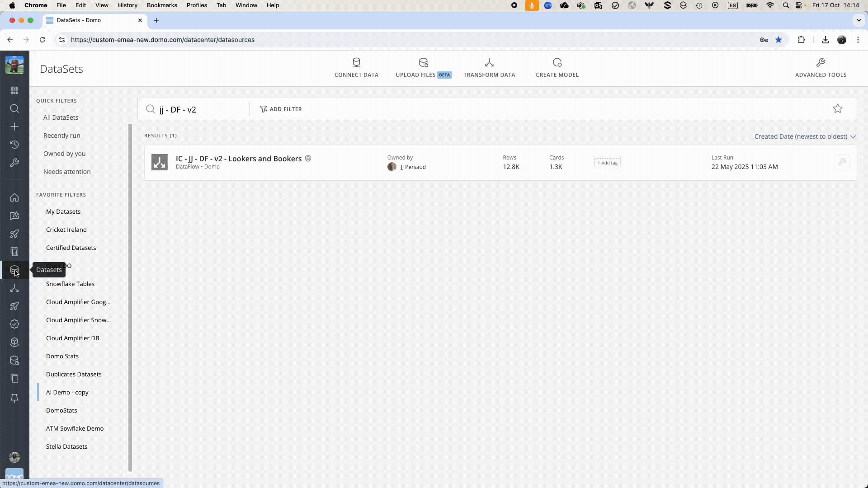Image resolution: width=868 pixels, height=488 pixels.
Task: Click the dataset search input field
Action: click(x=199, y=109)
